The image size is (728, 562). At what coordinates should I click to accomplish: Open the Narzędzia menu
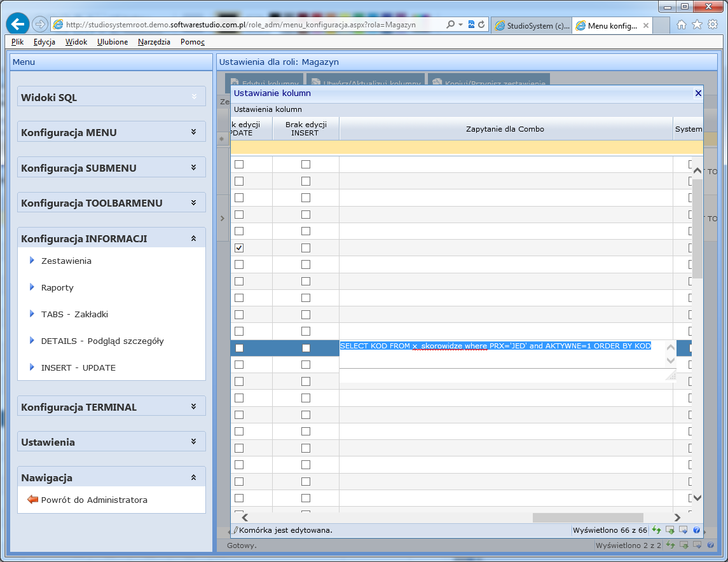click(x=154, y=42)
